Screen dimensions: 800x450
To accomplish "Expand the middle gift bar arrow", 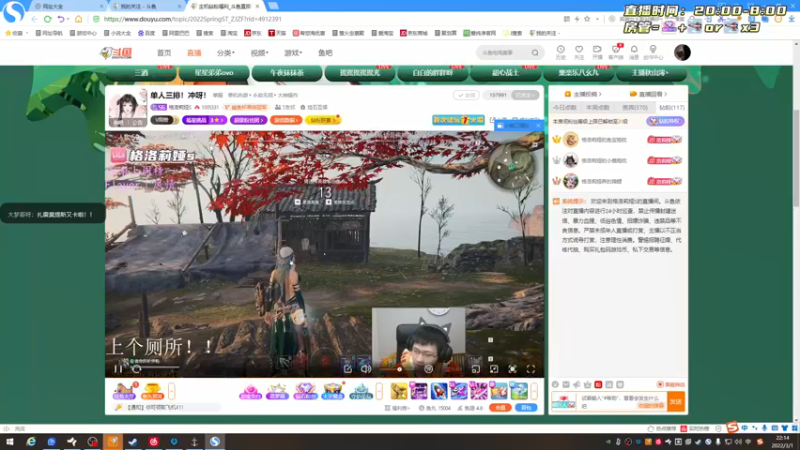I will click(379, 391).
